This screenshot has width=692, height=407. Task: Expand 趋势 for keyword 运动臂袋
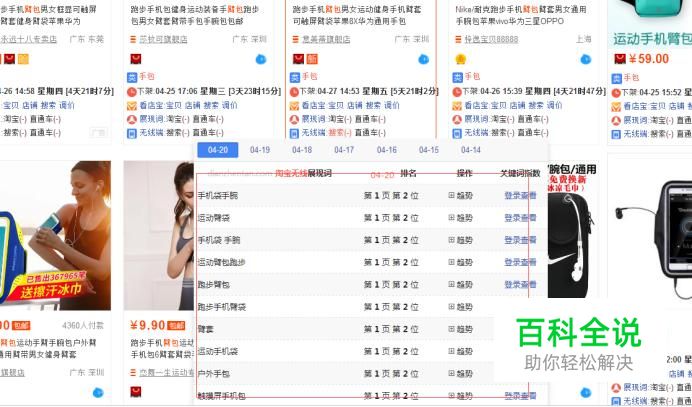tap(461, 218)
